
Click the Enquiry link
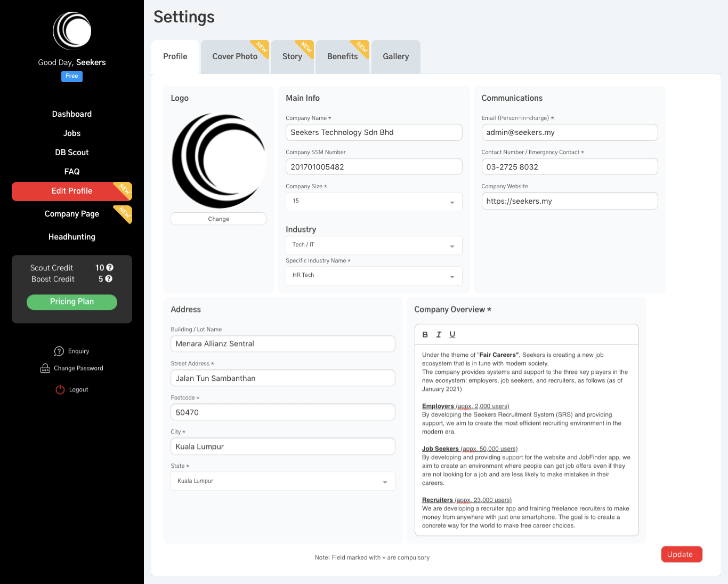(x=78, y=351)
